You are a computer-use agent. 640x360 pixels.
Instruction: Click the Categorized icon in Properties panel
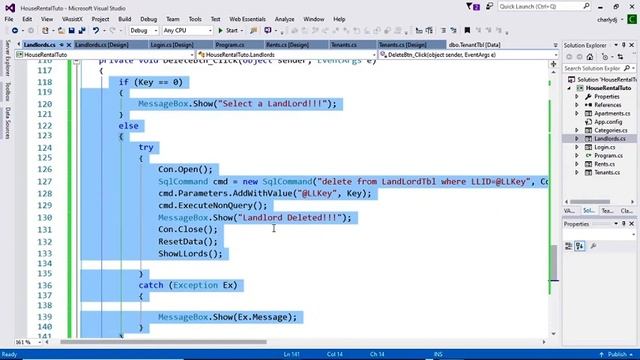pos(569,246)
